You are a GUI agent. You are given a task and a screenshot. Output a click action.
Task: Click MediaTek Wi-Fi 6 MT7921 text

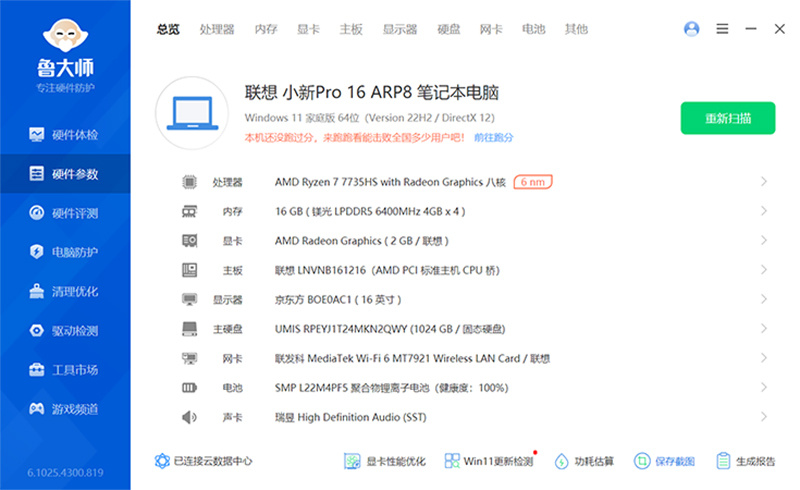412,358
